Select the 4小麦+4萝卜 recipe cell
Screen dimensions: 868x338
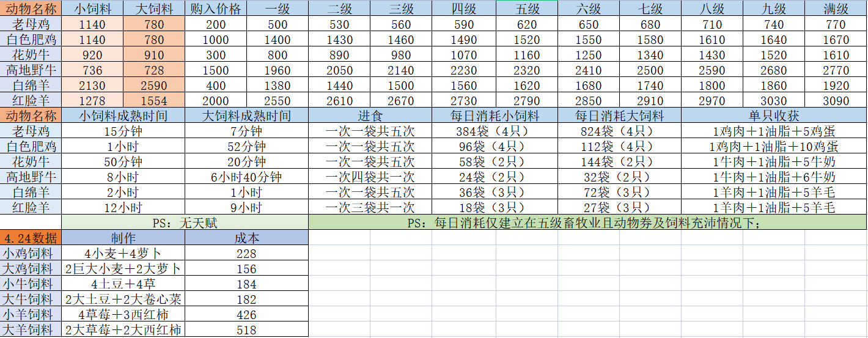pos(123,253)
